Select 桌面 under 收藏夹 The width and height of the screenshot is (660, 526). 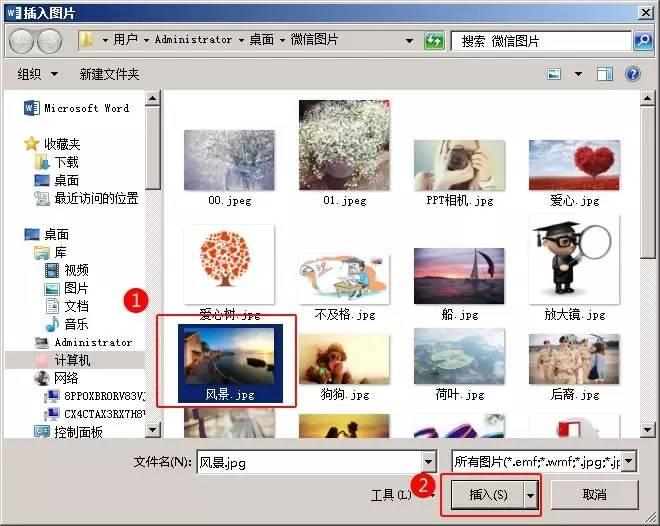click(56, 180)
